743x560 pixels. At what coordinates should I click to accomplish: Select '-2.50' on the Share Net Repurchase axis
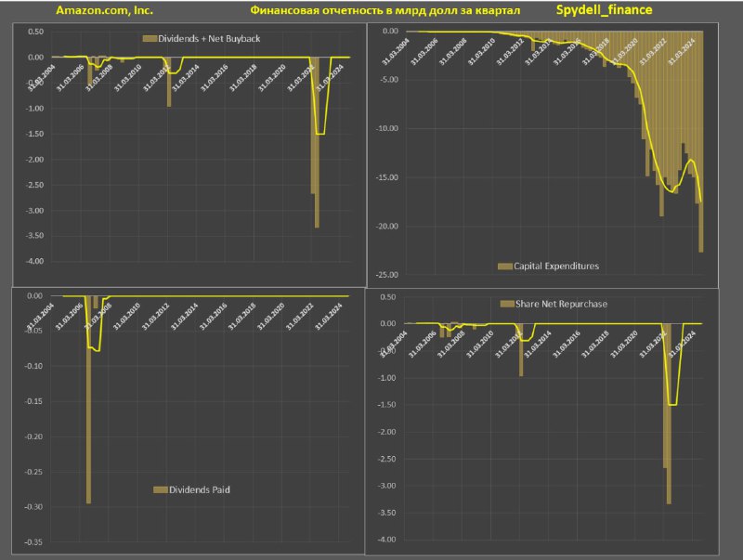tap(386, 459)
